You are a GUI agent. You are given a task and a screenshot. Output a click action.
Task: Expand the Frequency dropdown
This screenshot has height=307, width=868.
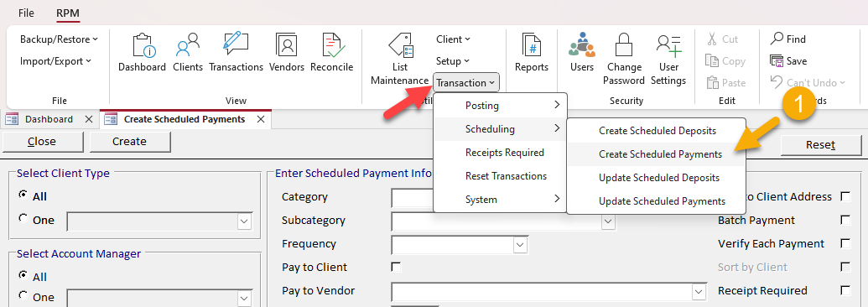click(520, 244)
